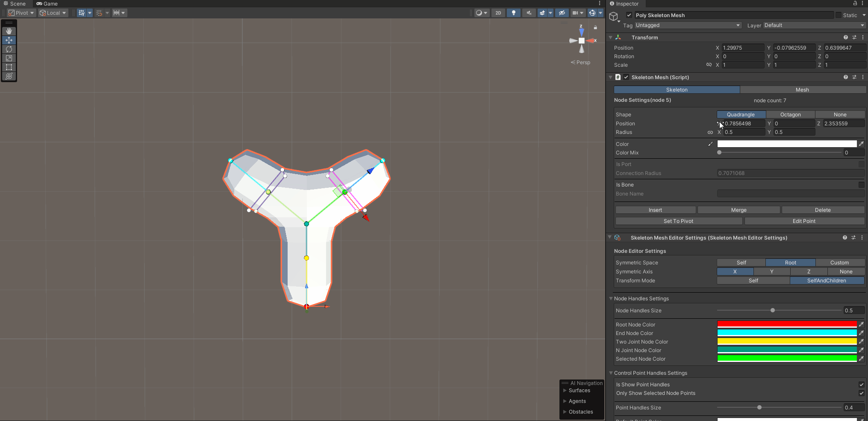Screen dimensions: 868x421
Task: Check the Is Bone checkbox
Action: (862, 184)
